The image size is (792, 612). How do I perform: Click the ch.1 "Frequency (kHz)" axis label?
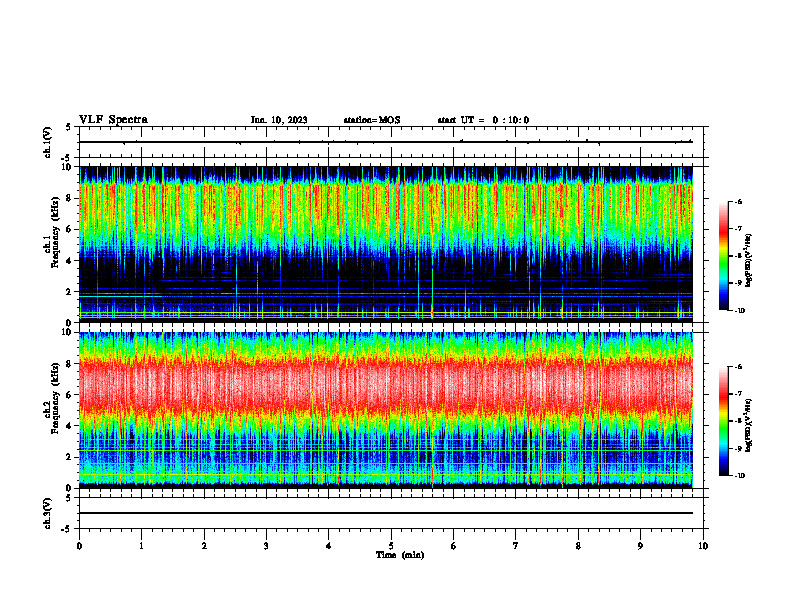coord(56,230)
